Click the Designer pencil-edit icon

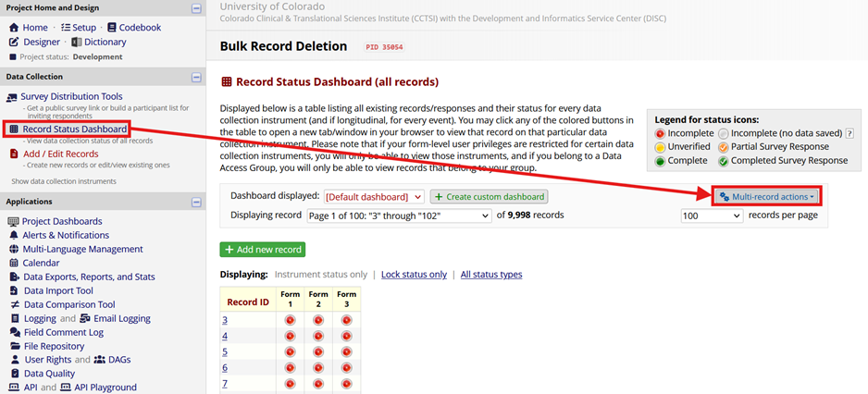click(15, 42)
